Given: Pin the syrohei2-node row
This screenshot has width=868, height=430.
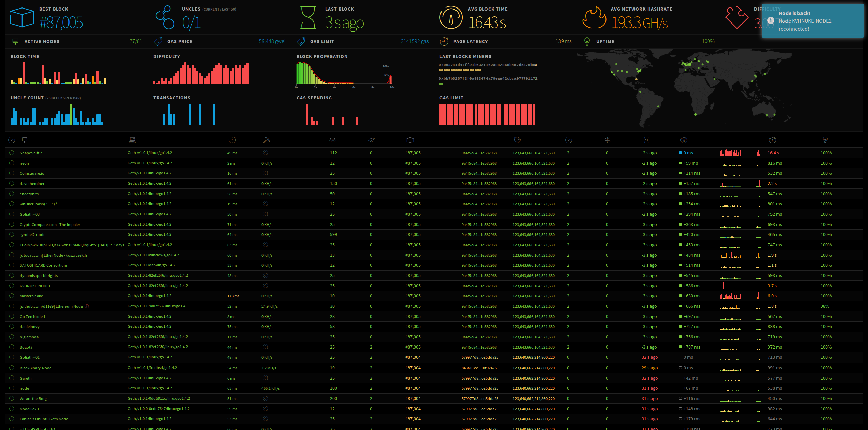Looking at the screenshot, I should pyautogui.click(x=12, y=234).
